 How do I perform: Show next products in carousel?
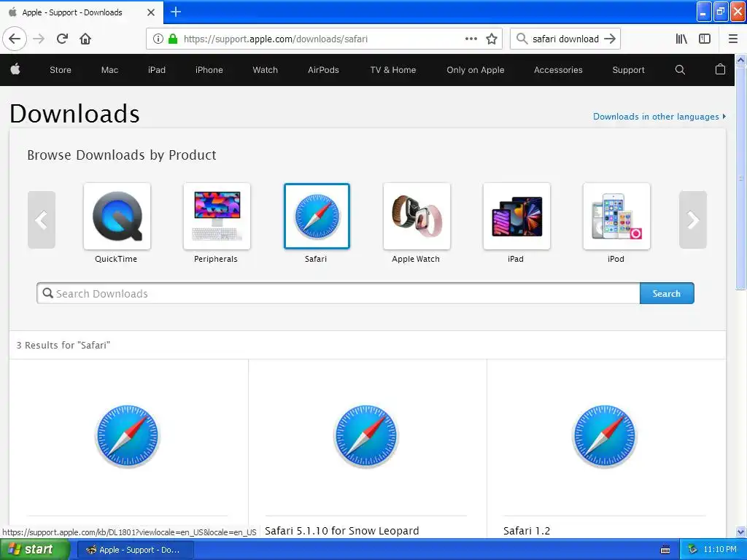tap(693, 219)
